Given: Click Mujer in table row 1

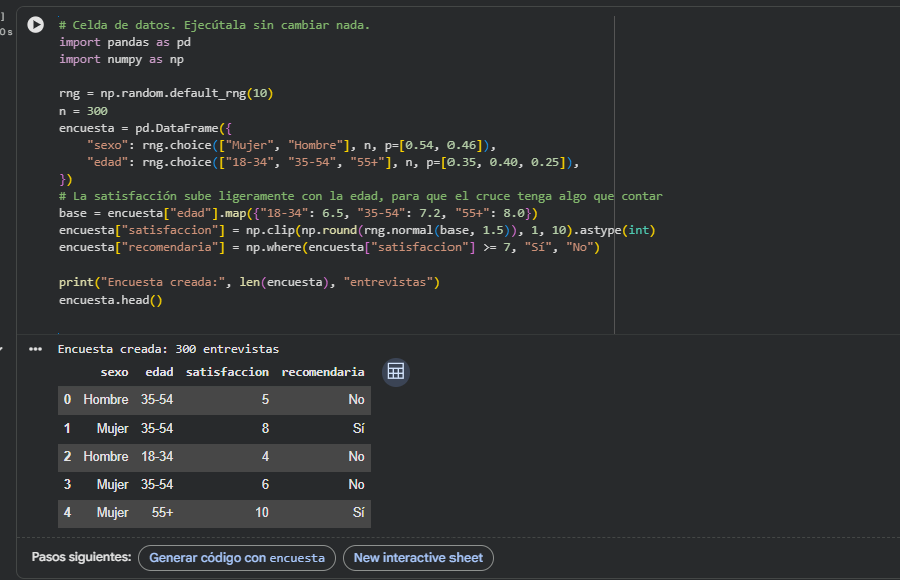Looking at the screenshot, I should tap(112, 428).
